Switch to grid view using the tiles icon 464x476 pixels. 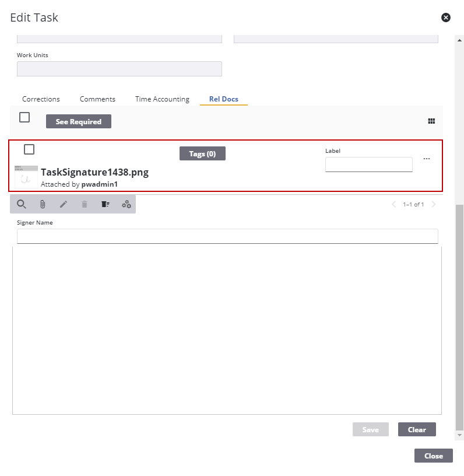[x=431, y=121]
